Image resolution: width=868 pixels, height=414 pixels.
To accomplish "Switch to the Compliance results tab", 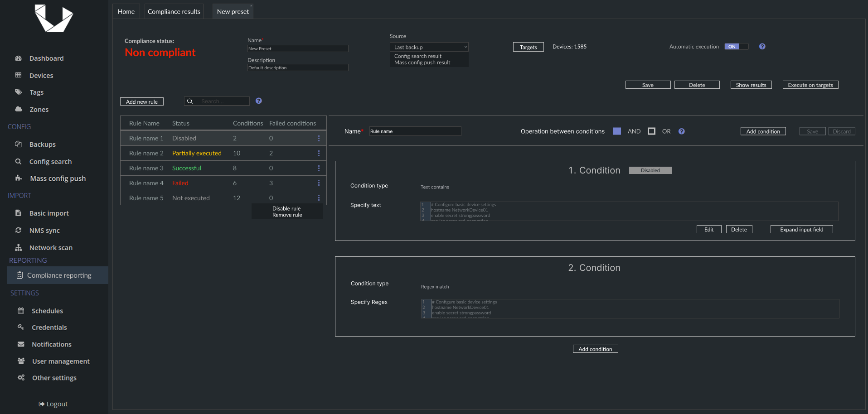I will (174, 11).
